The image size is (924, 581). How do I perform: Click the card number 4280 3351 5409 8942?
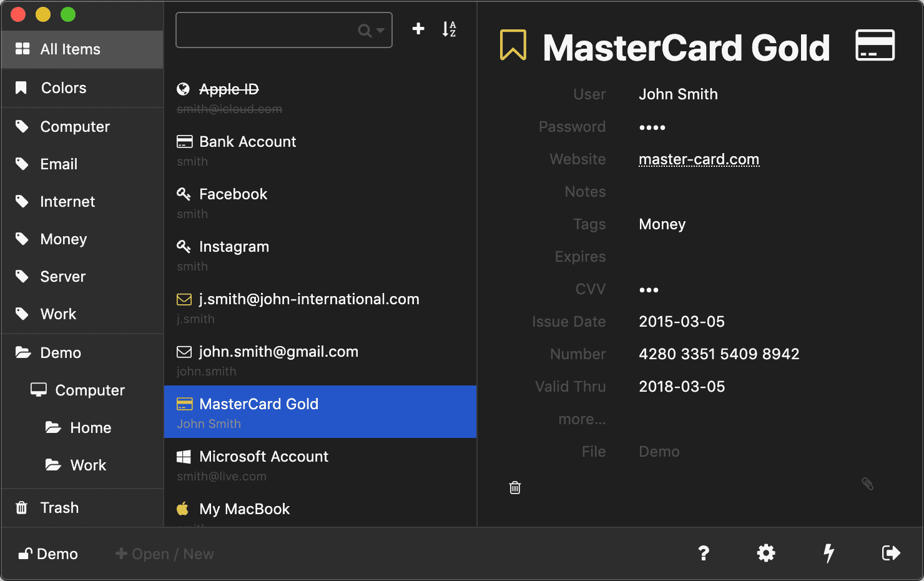(719, 354)
